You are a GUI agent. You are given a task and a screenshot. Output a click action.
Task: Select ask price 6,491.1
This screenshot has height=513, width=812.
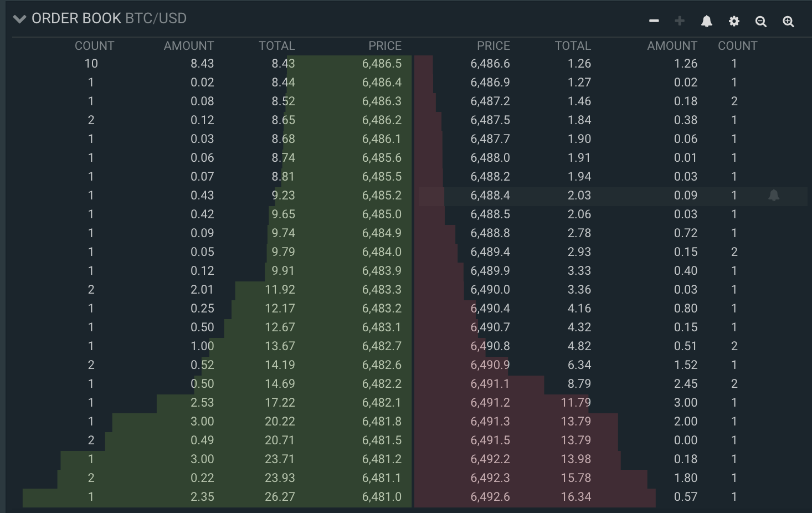coord(490,384)
